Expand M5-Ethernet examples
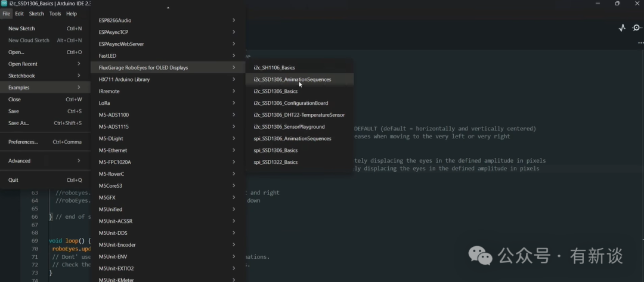The height and width of the screenshot is (282, 644). pyautogui.click(x=168, y=151)
